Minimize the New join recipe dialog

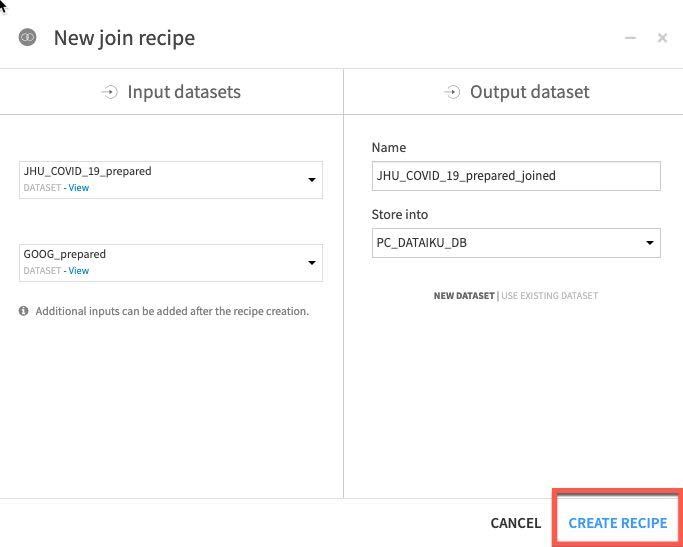click(630, 38)
